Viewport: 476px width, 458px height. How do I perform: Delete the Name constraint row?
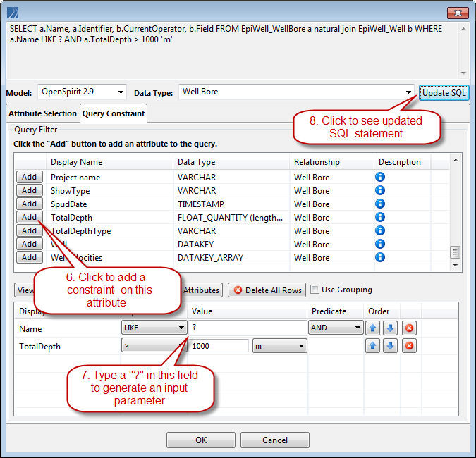(409, 328)
